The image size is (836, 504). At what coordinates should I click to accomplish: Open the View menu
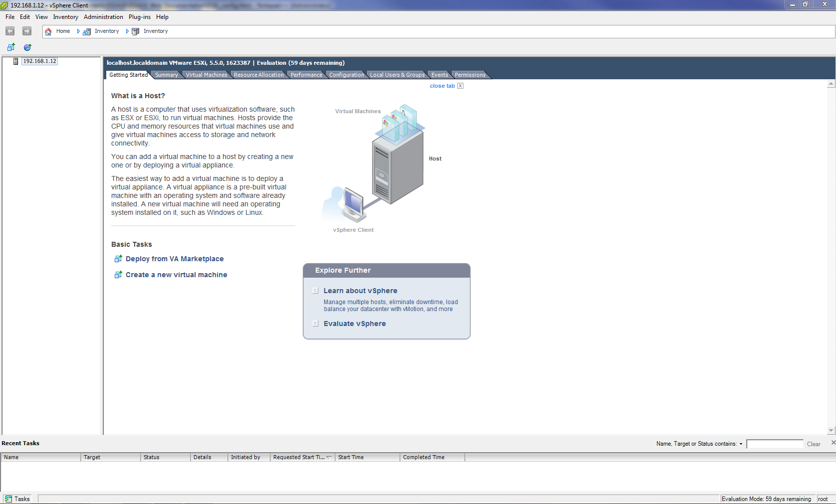click(41, 17)
